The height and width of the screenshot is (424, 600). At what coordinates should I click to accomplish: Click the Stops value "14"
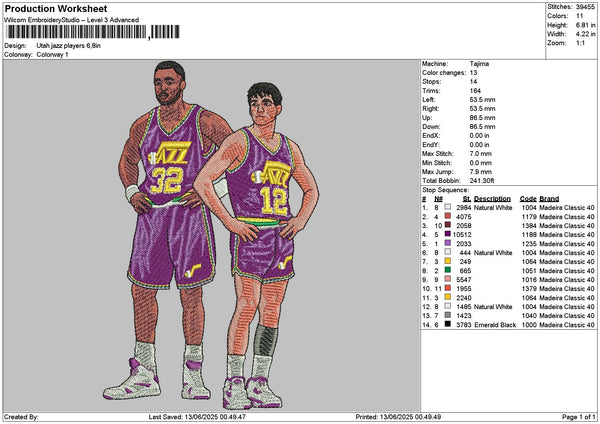473,82
